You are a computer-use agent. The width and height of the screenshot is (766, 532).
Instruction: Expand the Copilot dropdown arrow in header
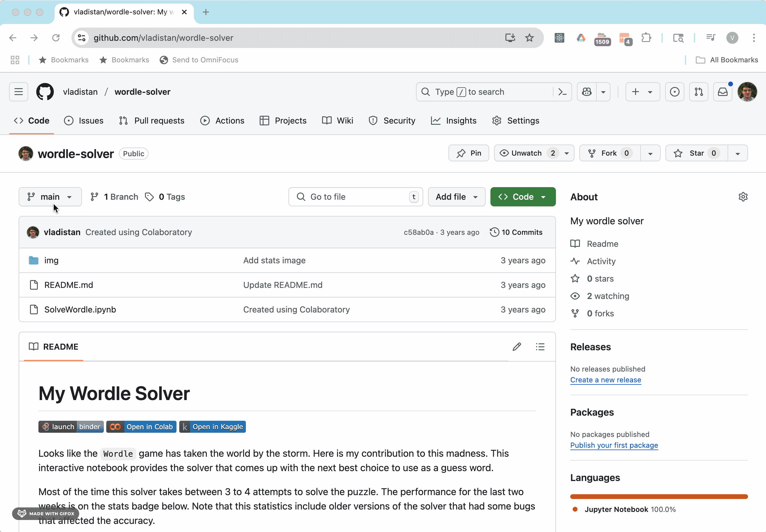pos(603,92)
